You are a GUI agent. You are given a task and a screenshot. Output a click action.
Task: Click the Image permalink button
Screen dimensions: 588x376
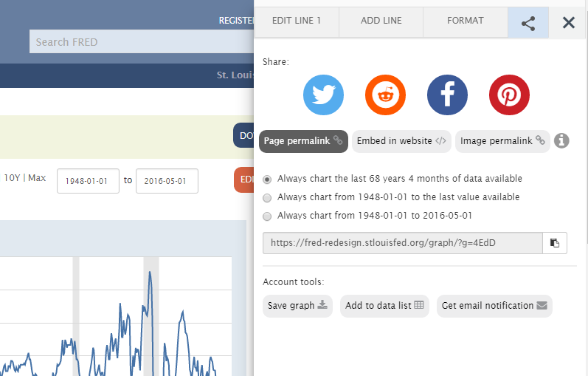pos(502,141)
